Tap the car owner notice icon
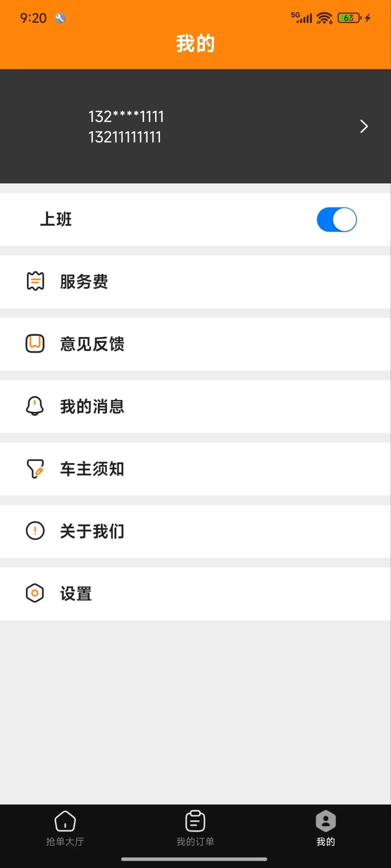Image resolution: width=391 pixels, height=868 pixels. 35,469
